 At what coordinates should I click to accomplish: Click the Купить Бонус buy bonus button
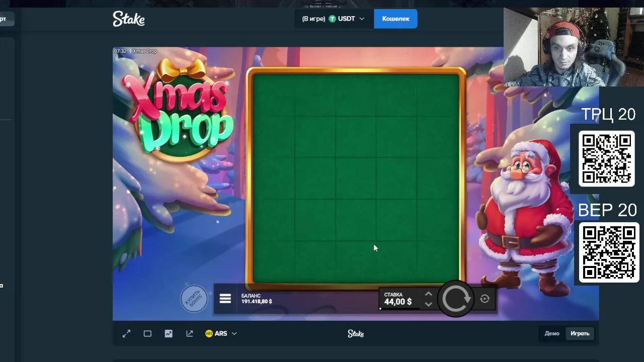point(194,299)
